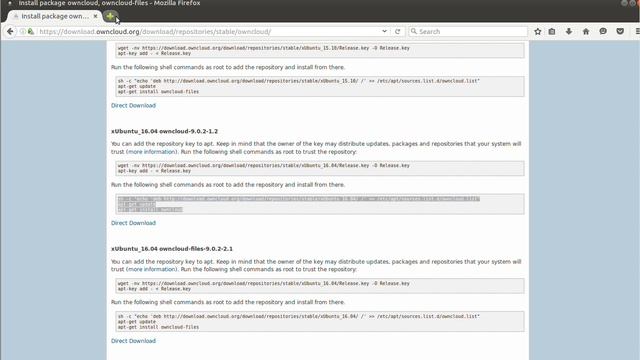This screenshot has width=640, height=360.
Task: Click heading xUbuntu_16.04 owncloud-9.0.2-1.2
Action: [164, 131]
